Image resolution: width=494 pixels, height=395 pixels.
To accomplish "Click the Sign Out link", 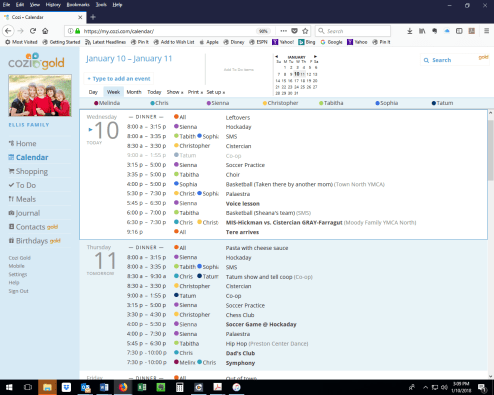I will pos(18,291).
